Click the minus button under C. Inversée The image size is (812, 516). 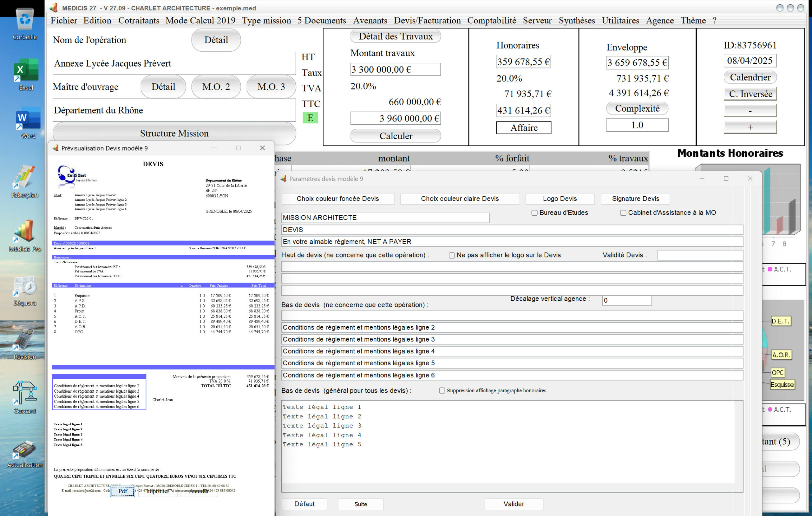750,110
